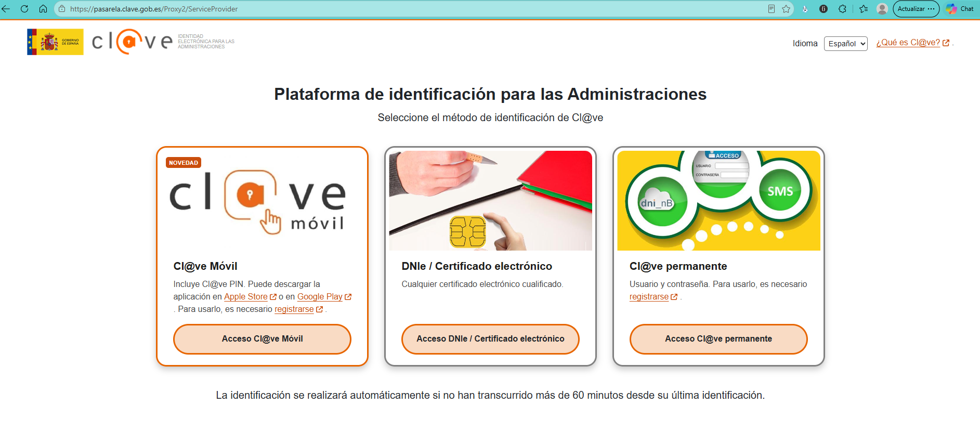Go back with the browser back arrow
The height and width of the screenshot is (431, 980).
point(6,9)
